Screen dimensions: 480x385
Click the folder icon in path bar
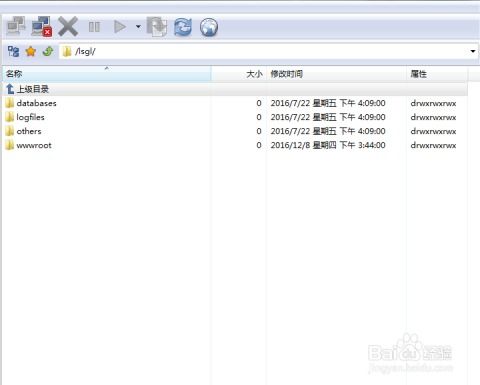pyautogui.click(x=67, y=51)
